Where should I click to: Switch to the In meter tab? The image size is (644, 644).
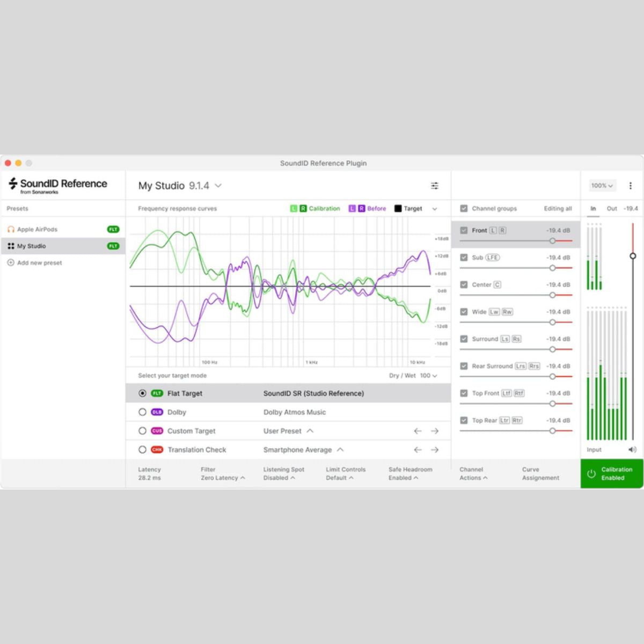click(x=593, y=209)
